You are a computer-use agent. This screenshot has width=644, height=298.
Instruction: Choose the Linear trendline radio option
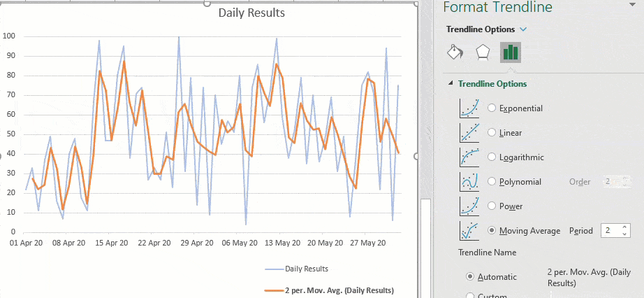pyautogui.click(x=492, y=133)
